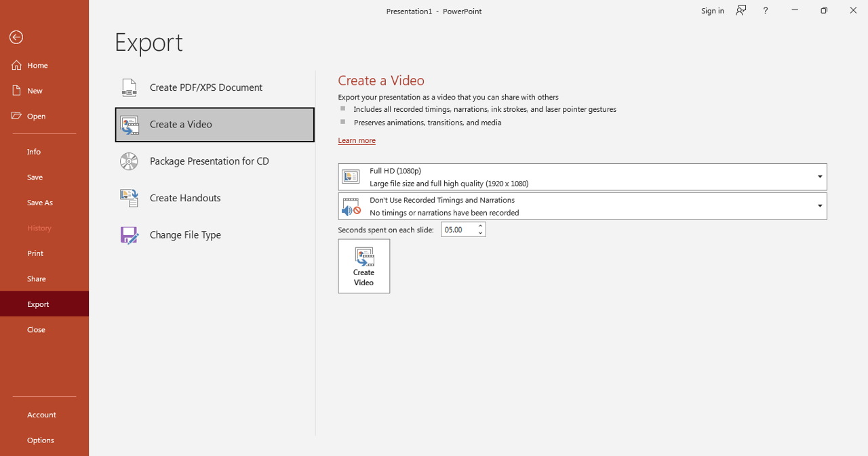Click the Create Video button

364,266
